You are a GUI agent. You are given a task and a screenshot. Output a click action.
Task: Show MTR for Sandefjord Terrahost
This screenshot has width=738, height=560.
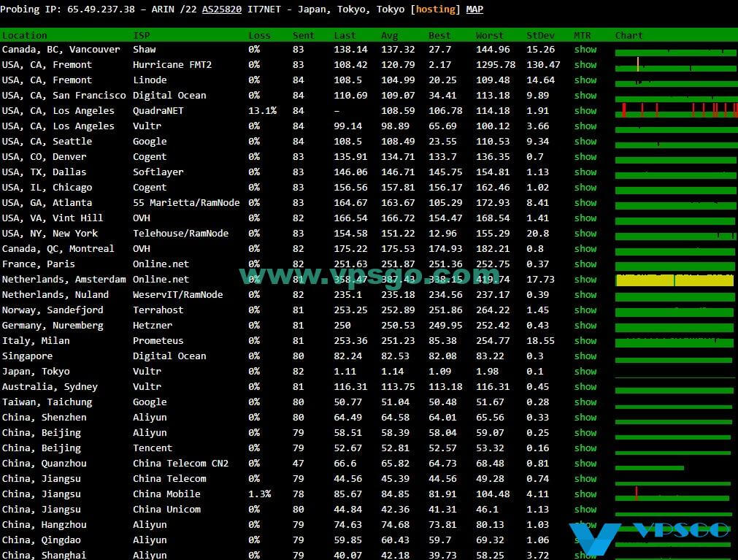(x=585, y=310)
